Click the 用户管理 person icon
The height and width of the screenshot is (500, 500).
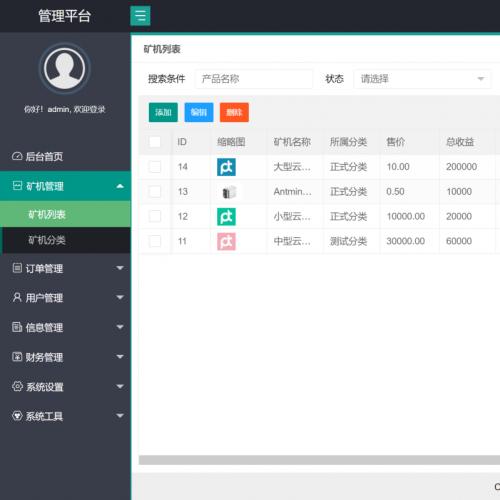coord(17,297)
